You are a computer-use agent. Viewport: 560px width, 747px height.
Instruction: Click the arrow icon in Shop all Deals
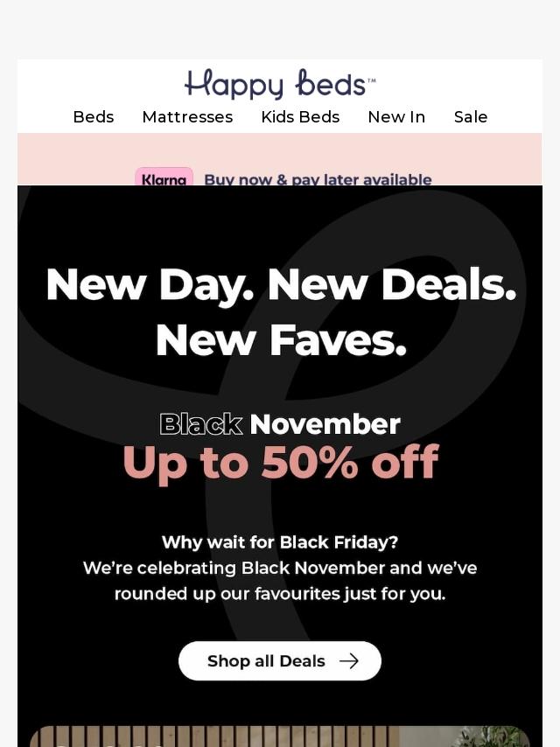(349, 661)
